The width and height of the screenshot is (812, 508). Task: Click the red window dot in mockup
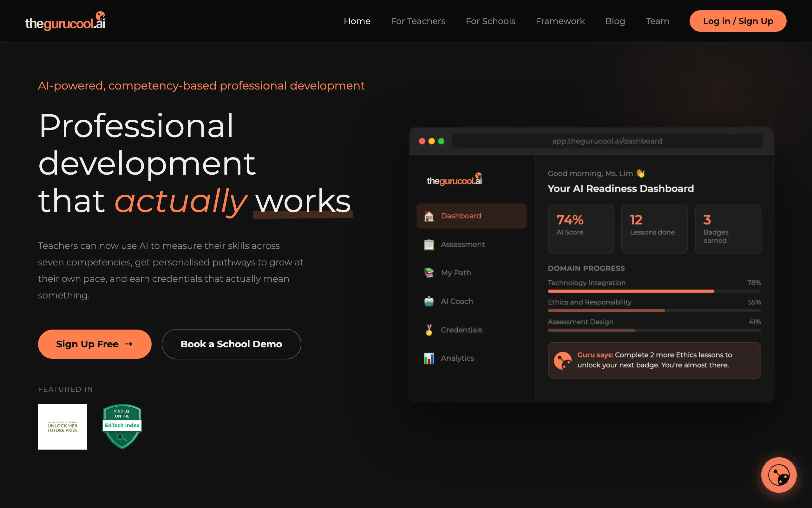pos(422,141)
